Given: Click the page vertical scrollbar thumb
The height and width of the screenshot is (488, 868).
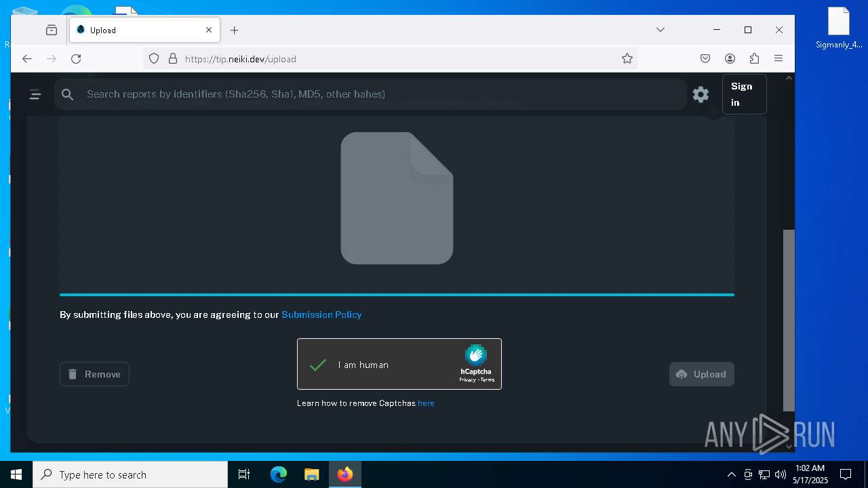Looking at the screenshot, I should [x=788, y=320].
